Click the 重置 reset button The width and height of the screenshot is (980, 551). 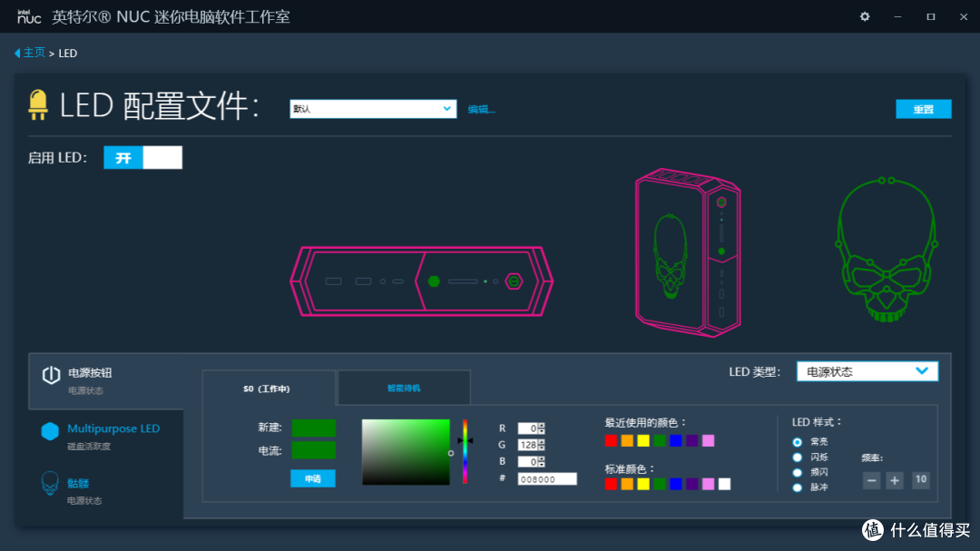(x=923, y=110)
